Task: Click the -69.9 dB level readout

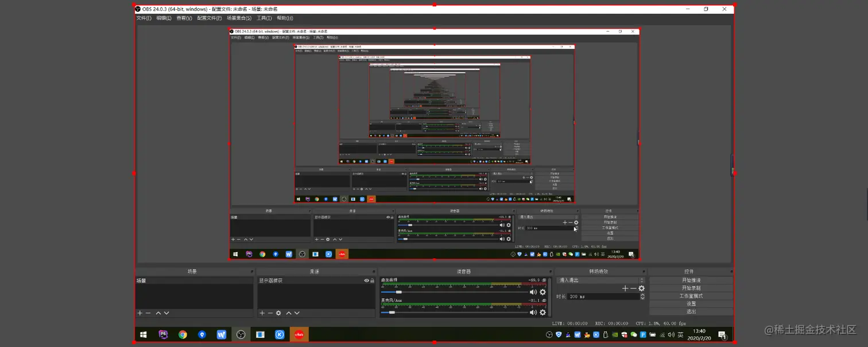Action: (x=537, y=280)
